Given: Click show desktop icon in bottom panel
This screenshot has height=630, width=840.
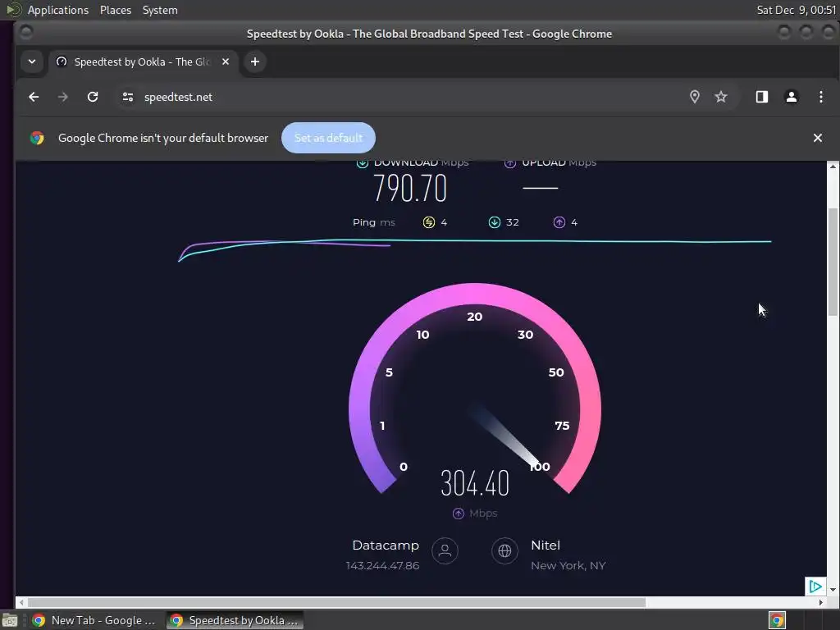Looking at the screenshot, I should coord(10,620).
